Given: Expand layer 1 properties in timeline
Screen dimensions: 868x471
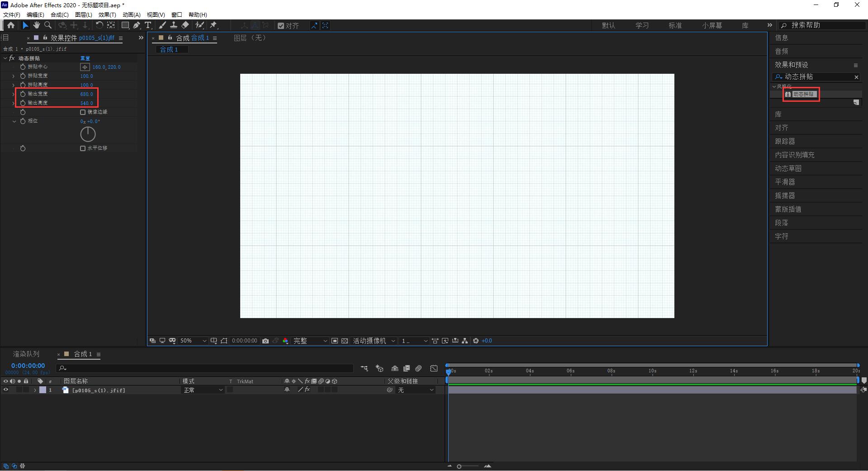Looking at the screenshot, I should pos(35,390).
